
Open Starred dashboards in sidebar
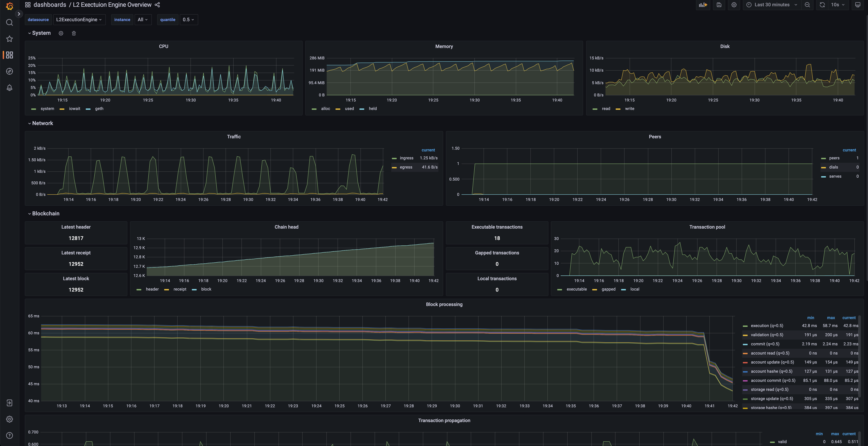click(x=10, y=39)
